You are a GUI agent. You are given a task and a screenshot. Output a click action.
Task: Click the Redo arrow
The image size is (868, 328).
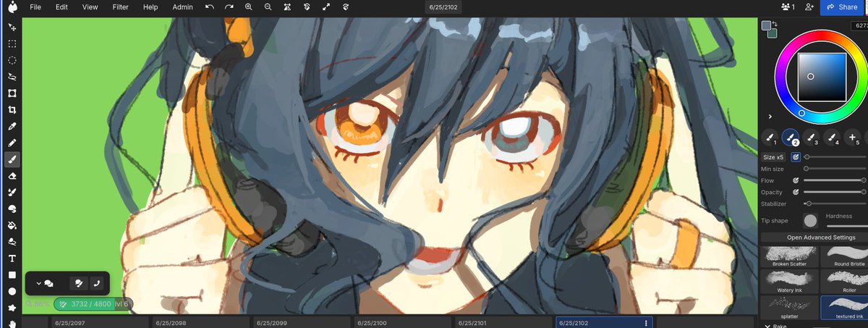[x=229, y=7]
